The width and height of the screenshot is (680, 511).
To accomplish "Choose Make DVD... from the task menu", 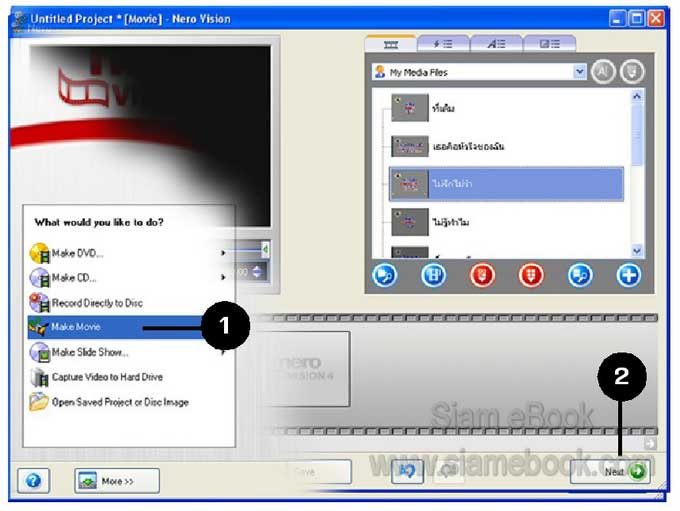I will 128,253.
